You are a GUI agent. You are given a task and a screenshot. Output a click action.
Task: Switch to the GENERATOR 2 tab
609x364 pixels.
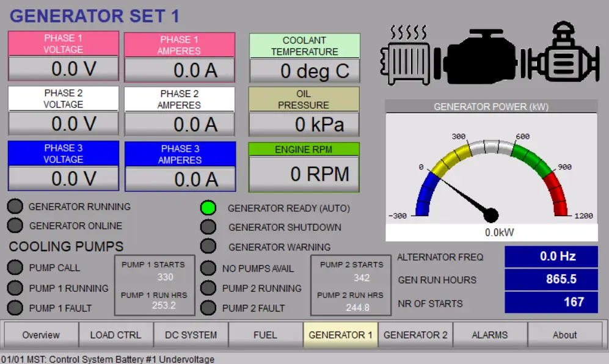(415, 335)
